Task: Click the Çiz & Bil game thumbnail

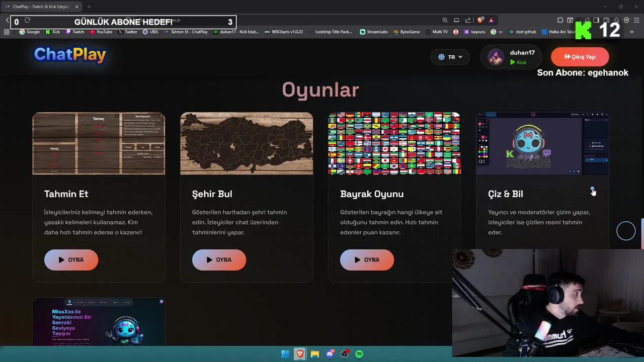Action: [x=542, y=143]
